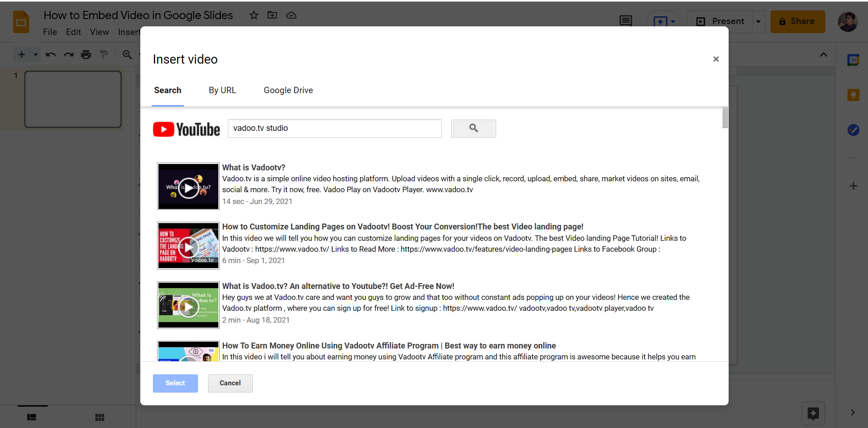The image size is (868, 428).
Task: Click the Share button
Action: point(798,21)
